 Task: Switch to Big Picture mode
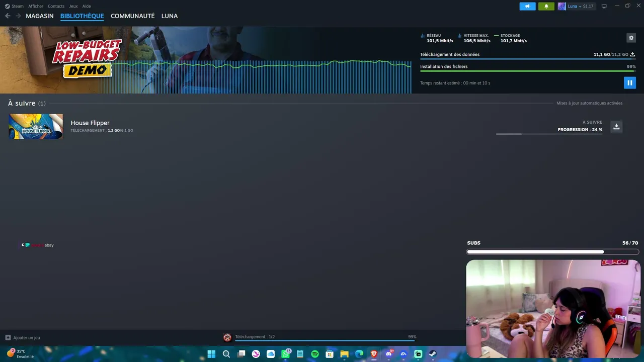tap(604, 7)
